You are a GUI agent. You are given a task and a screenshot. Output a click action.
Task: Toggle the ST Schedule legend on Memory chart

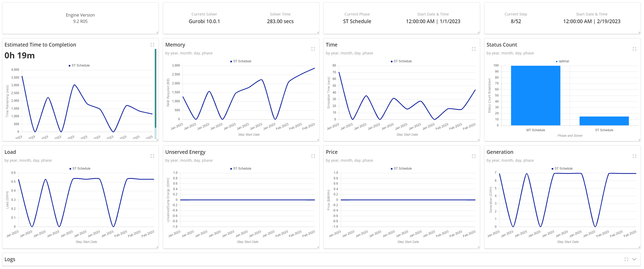241,61
